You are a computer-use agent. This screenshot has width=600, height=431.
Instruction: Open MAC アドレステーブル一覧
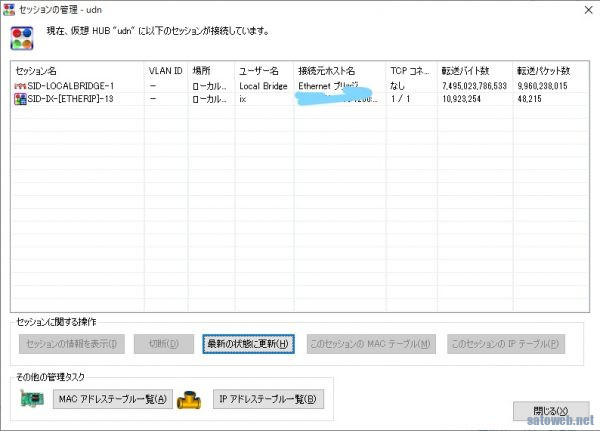click(x=113, y=400)
